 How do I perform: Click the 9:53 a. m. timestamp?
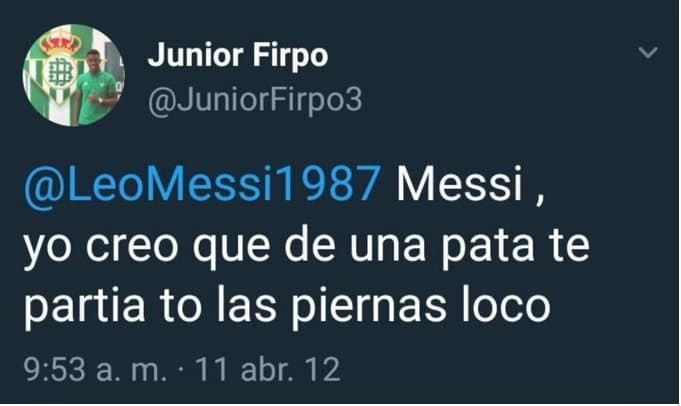[96, 370]
